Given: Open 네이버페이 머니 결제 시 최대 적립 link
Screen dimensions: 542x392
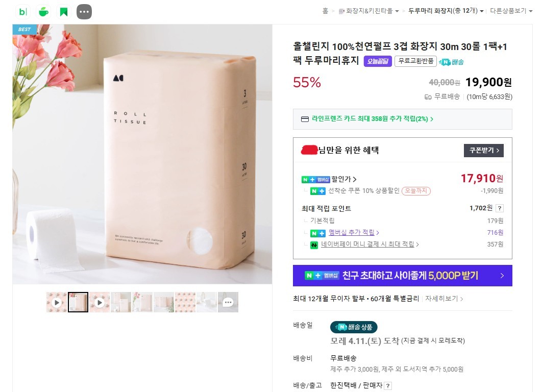Looking at the screenshot, I should (x=369, y=244).
